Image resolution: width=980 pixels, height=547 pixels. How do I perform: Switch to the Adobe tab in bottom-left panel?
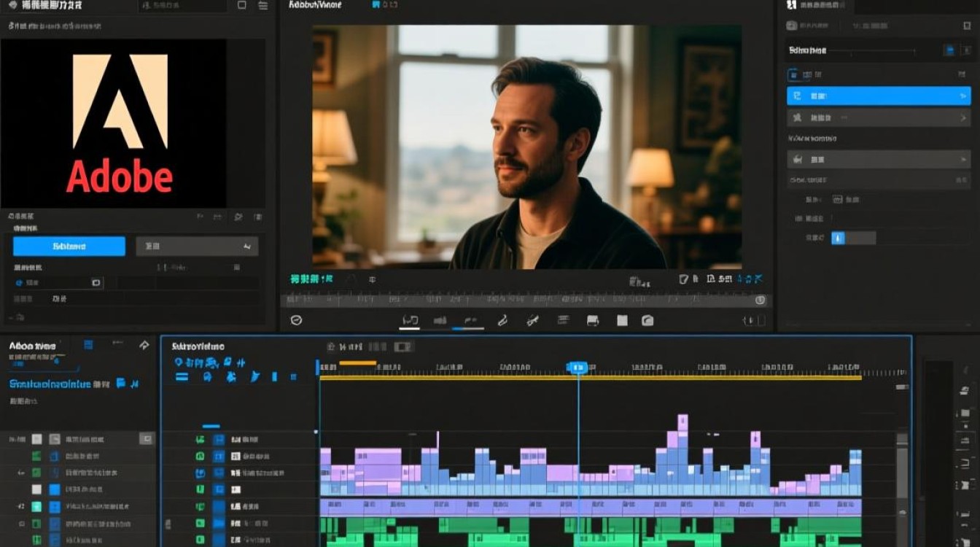pyautogui.click(x=32, y=346)
